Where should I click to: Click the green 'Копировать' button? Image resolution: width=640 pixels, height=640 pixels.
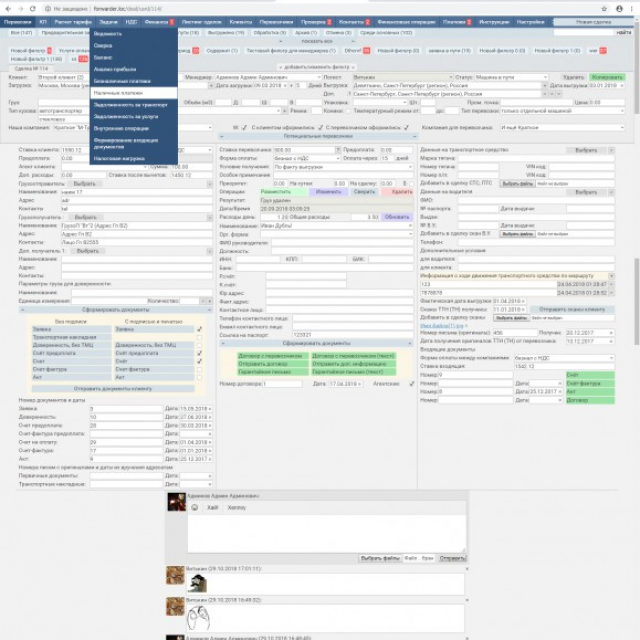pos(607,77)
